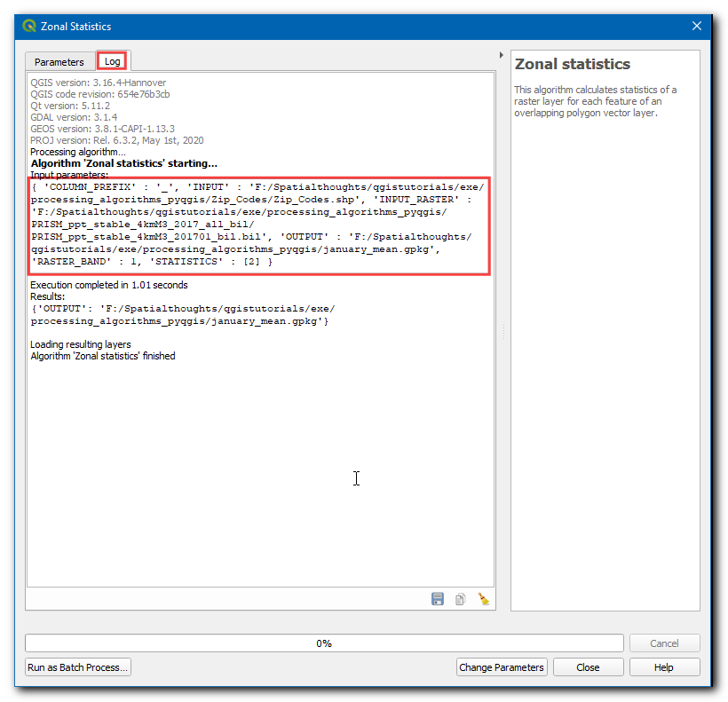Click the Zonal statistics help heading
The image size is (728, 702).
(x=573, y=65)
